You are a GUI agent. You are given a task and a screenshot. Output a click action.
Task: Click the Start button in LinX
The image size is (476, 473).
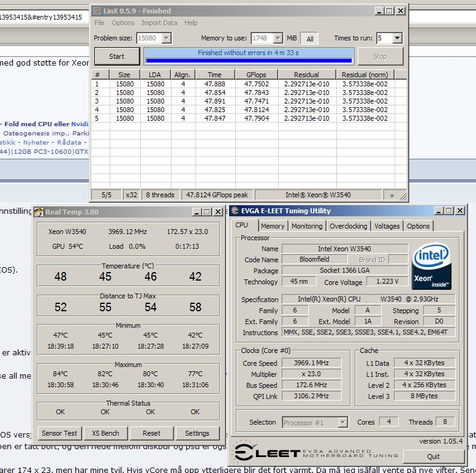(x=117, y=56)
